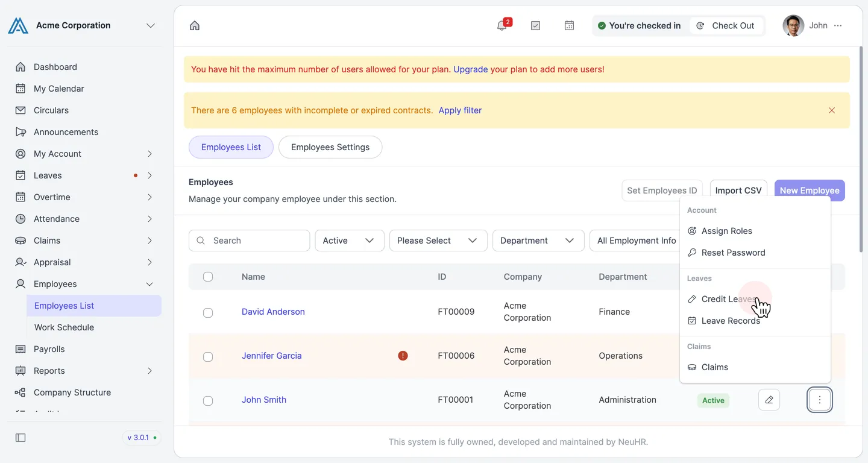Switch to Employees Settings tab
This screenshot has height=463, width=868.
[x=330, y=147]
